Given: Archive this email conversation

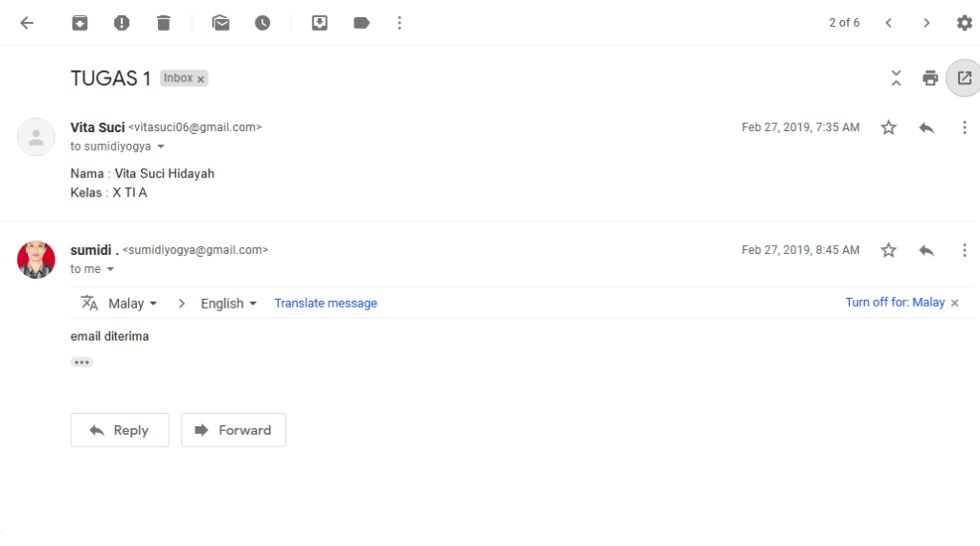Looking at the screenshot, I should (x=80, y=23).
